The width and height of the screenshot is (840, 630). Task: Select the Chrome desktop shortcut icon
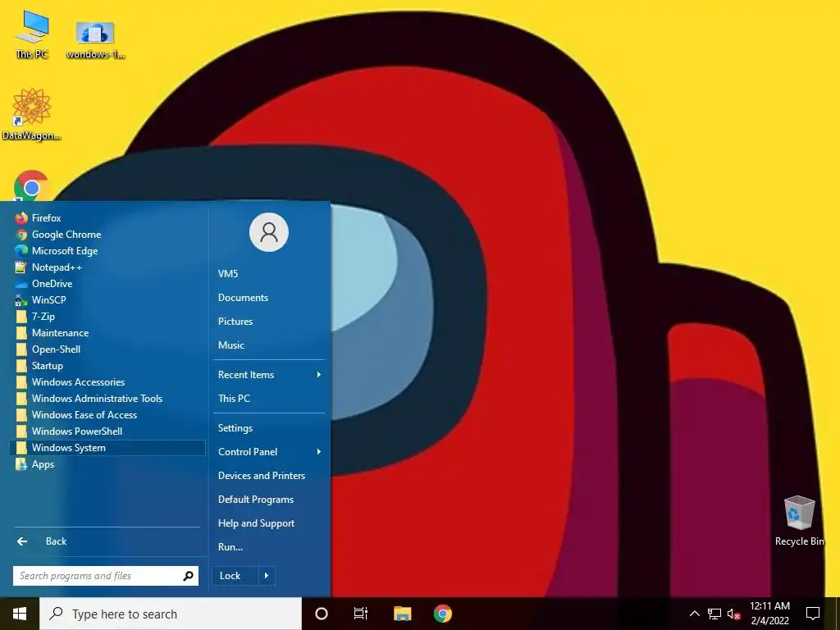coord(31,186)
